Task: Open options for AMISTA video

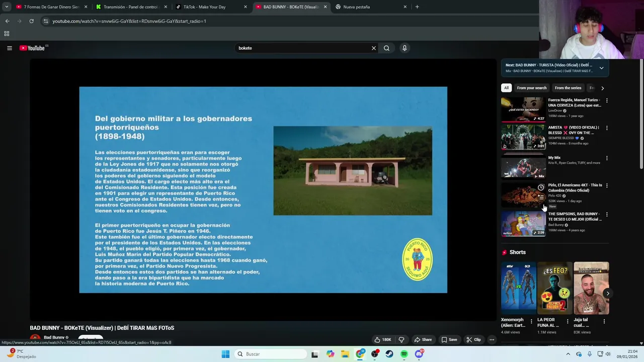Action: tap(607, 128)
